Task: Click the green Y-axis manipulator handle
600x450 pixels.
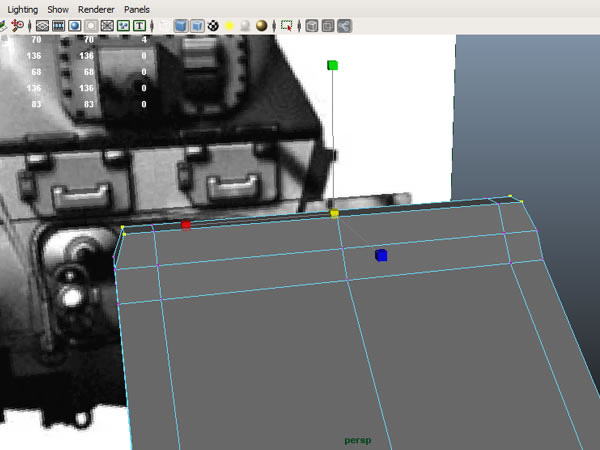Action: click(333, 66)
